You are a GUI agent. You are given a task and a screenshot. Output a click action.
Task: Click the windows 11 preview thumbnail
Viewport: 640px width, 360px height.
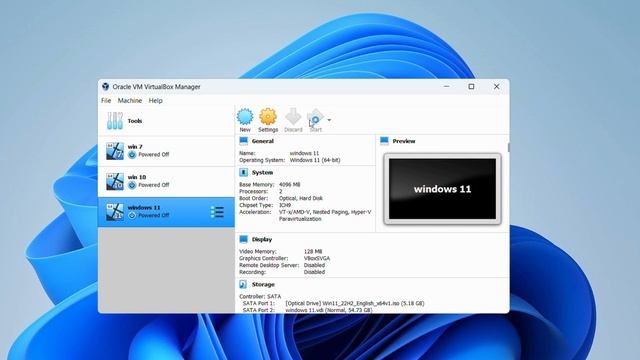point(442,189)
